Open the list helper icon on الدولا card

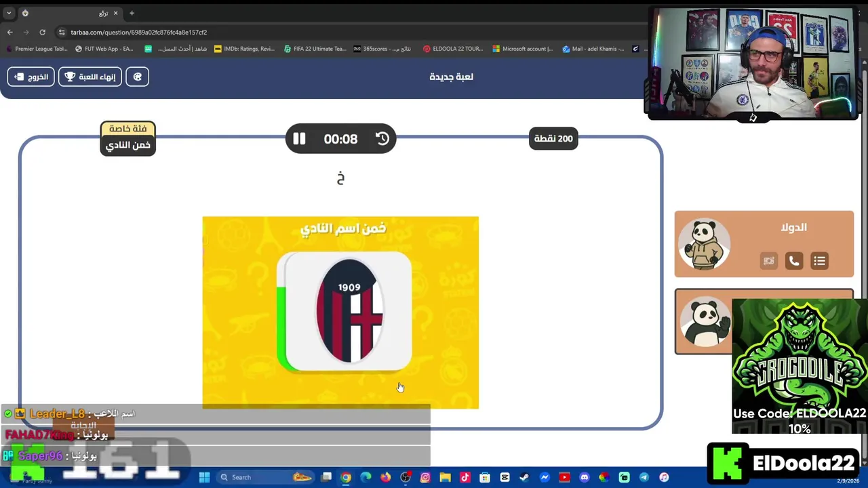pos(819,261)
